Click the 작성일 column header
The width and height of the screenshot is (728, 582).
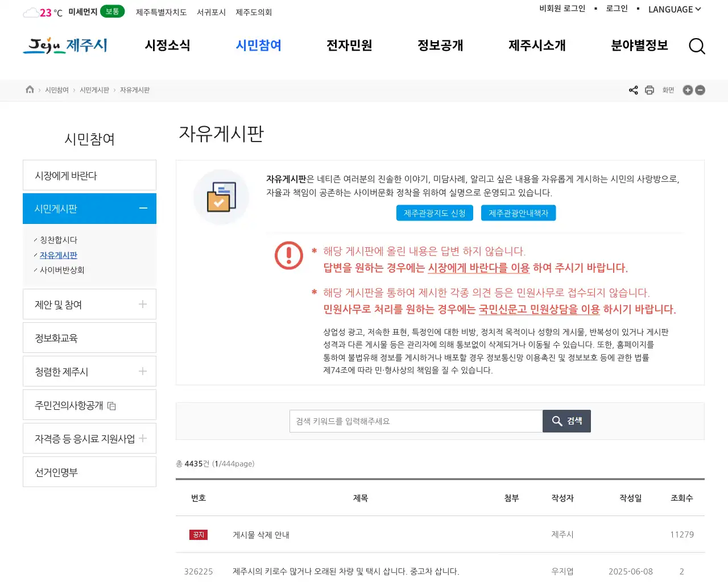coord(631,498)
